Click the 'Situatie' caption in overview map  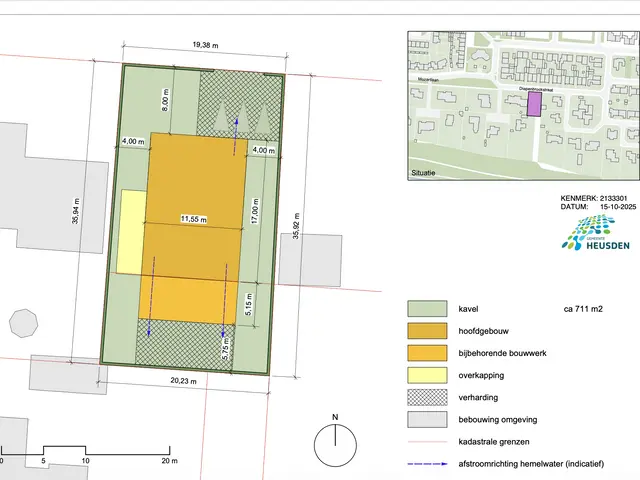[x=423, y=173]
